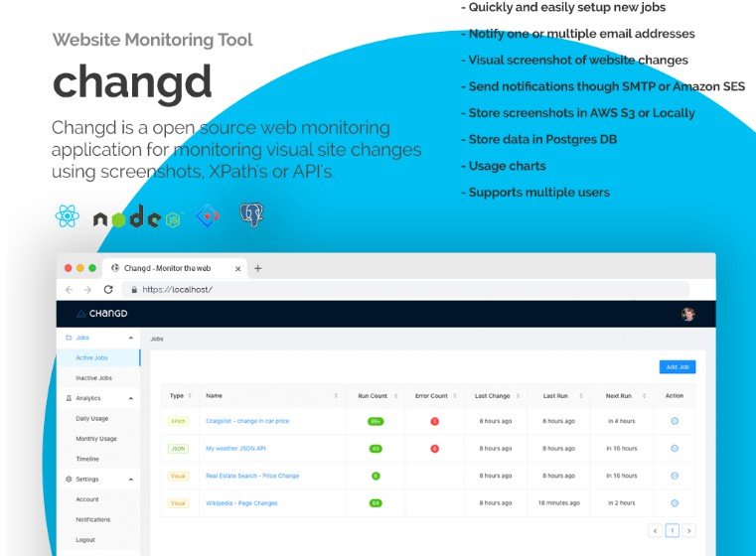Click the Add Job button

678,366
